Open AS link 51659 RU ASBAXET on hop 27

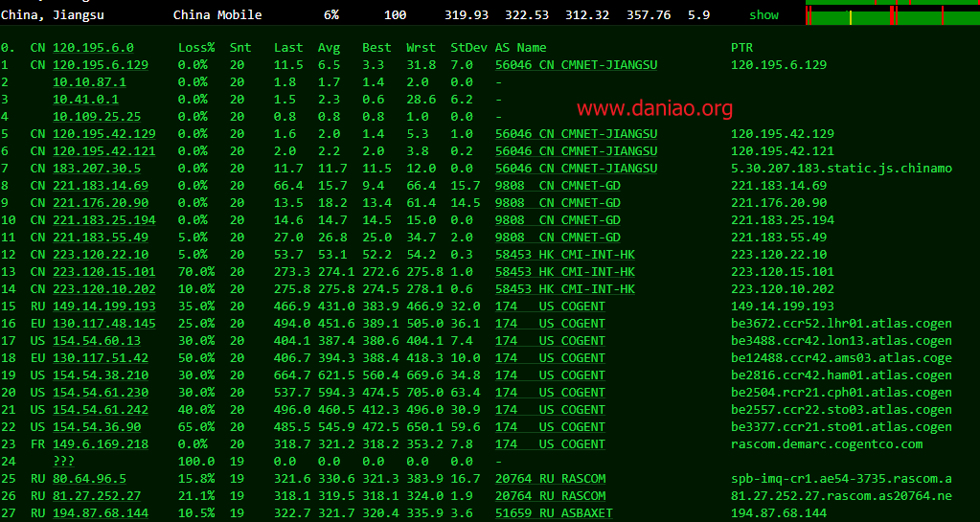click(554, 513)
